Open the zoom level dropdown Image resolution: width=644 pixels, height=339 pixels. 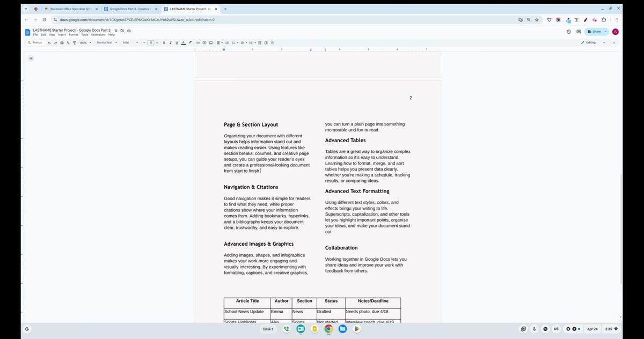84,42
